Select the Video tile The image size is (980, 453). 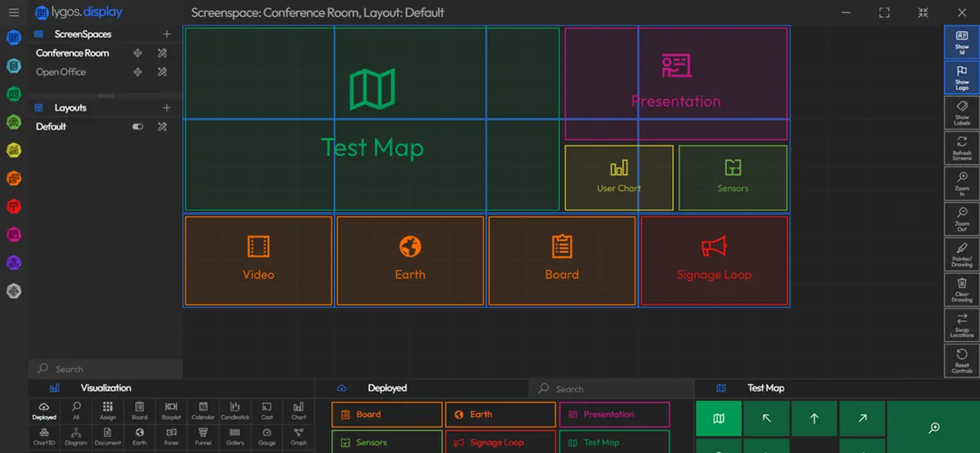[258, 261]
